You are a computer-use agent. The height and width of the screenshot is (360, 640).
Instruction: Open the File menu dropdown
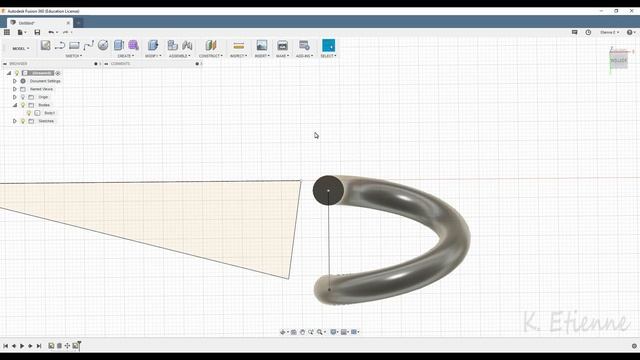point(22,32)
